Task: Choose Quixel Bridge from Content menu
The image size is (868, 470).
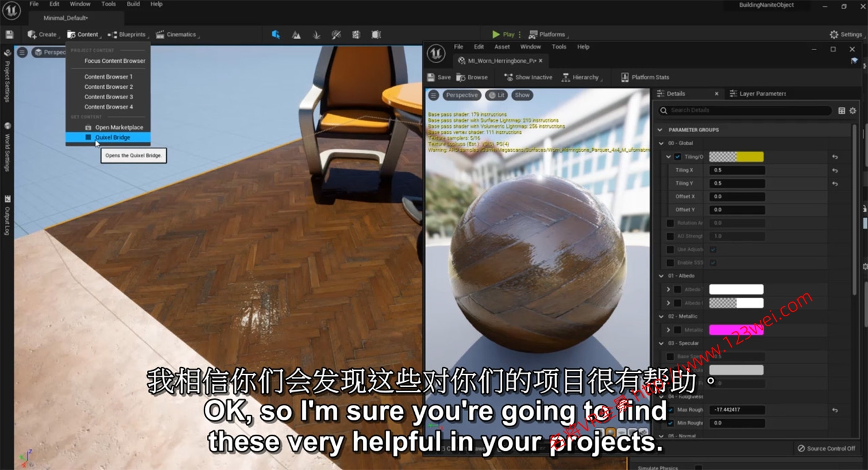Action: click(x=112, y=138)
